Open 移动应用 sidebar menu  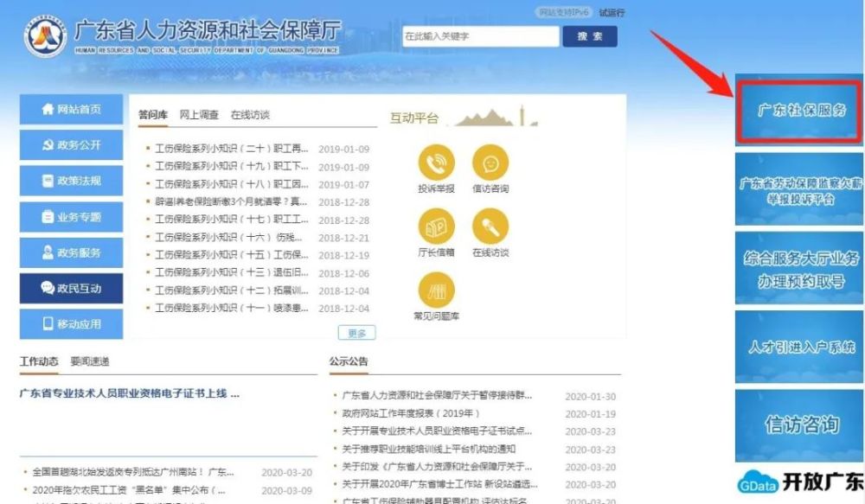[x=71, y=323]
